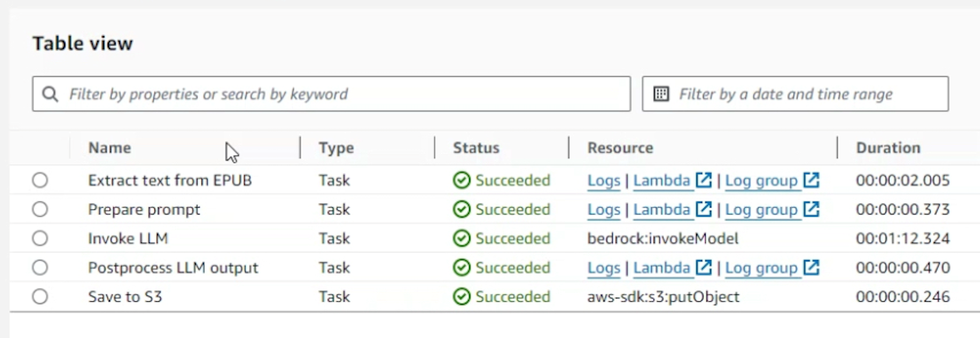Click the Duration column header
Screen dimensions: 980x338
(888, 148)
